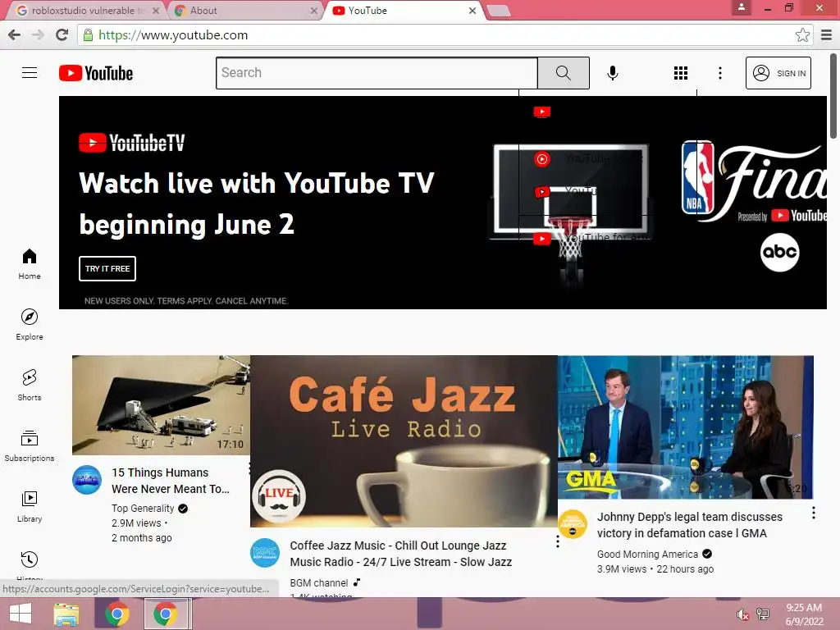Viewport: 840px width, 630px height.
Task: Open the Windows Start button
Action: pos(21,614)
